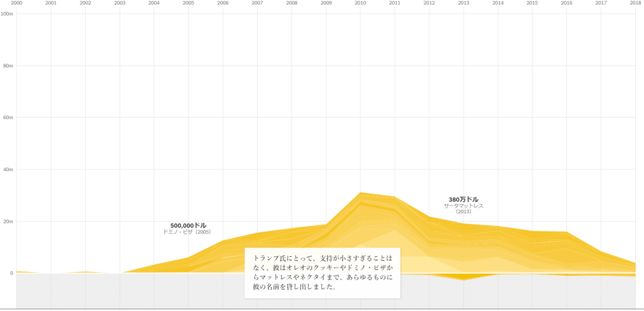Viewport: 644px width, 311px height.
Task: Click the 80m y-axis label
Action: 9,65
